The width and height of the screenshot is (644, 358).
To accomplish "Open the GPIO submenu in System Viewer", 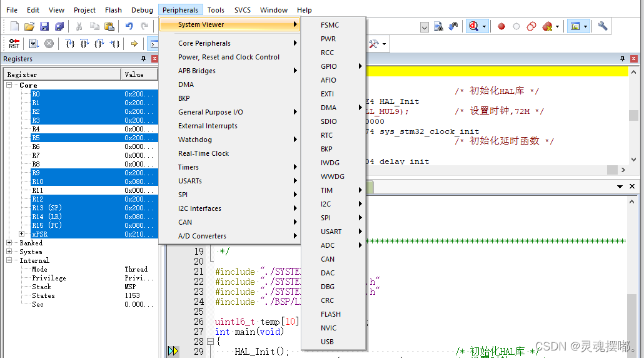I will click(333, 66).
